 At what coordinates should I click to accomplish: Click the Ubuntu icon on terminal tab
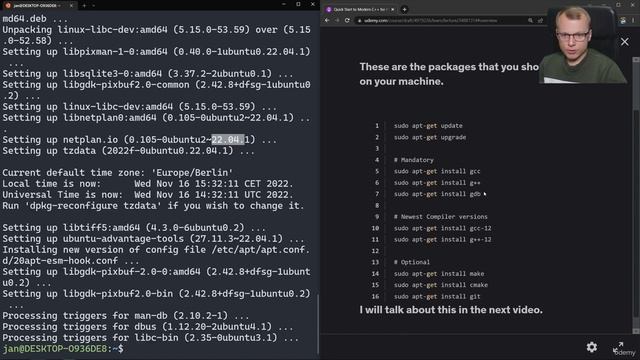[8, 5]
